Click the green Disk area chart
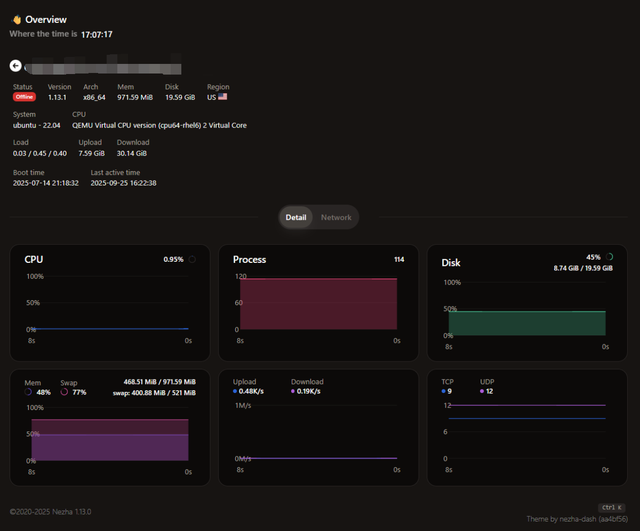Screen dimensions: 640x531 pyautogui.click(x=527, y=323)
